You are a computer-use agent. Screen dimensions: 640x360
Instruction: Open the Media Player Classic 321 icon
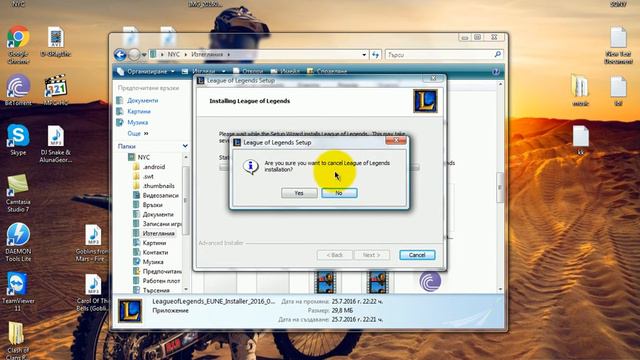[56, 91]
